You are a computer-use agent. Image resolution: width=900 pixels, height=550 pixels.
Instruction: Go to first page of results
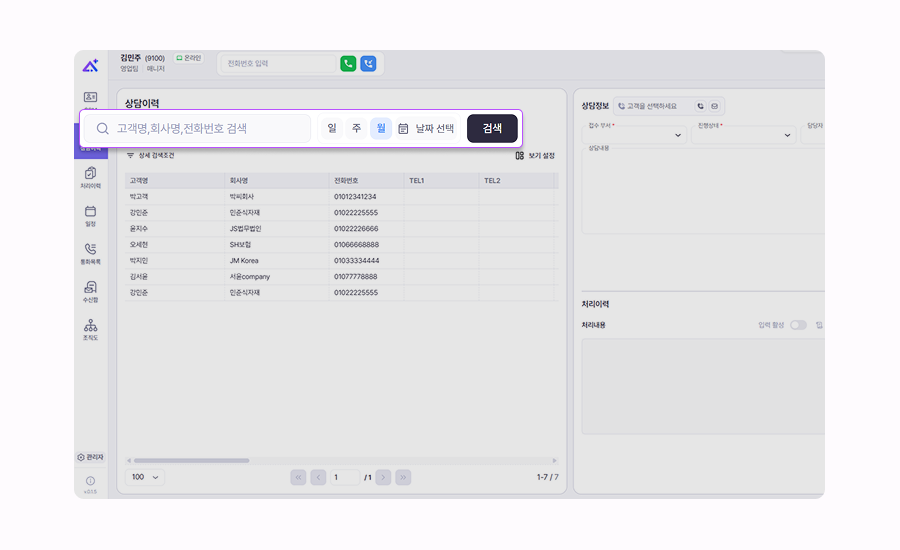(298, 477)
